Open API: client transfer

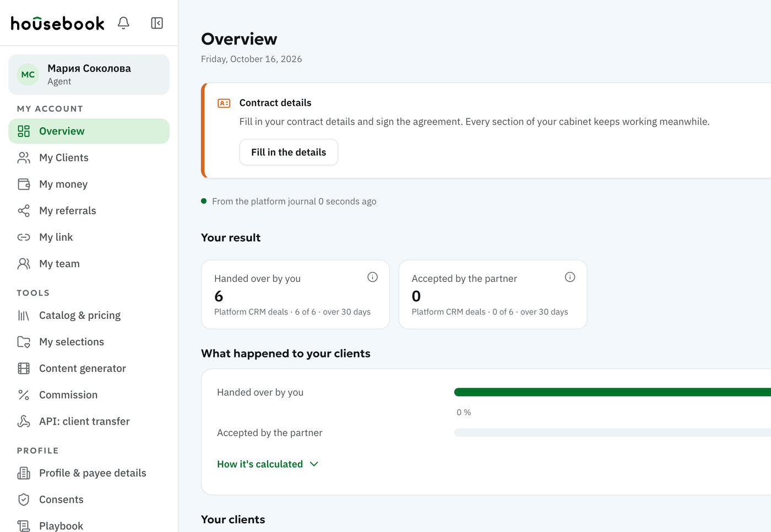89,421
